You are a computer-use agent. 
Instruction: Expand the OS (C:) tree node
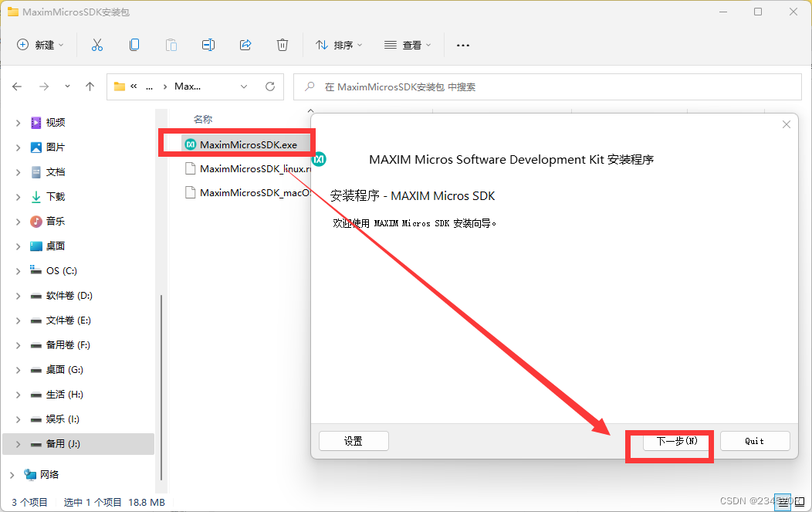[18, 271]
